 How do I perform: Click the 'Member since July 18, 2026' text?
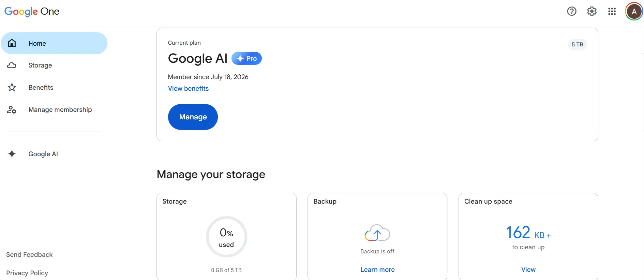point(208,77)
